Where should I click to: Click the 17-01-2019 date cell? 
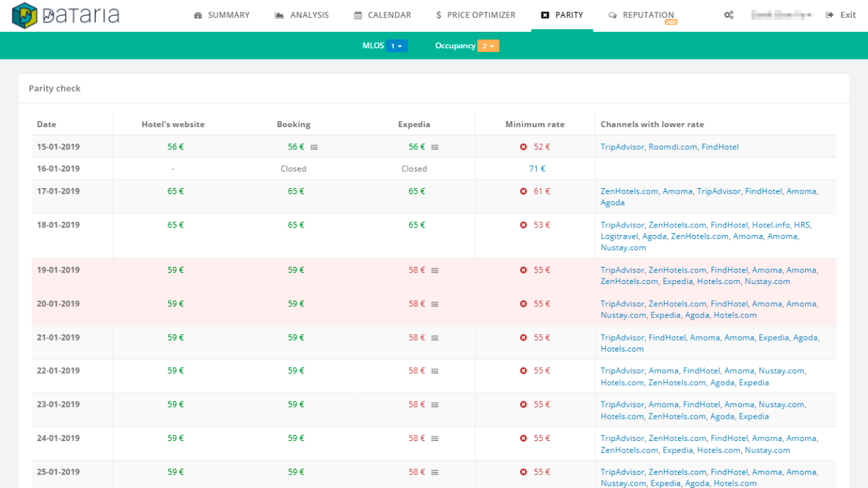[x=58, y=191]
